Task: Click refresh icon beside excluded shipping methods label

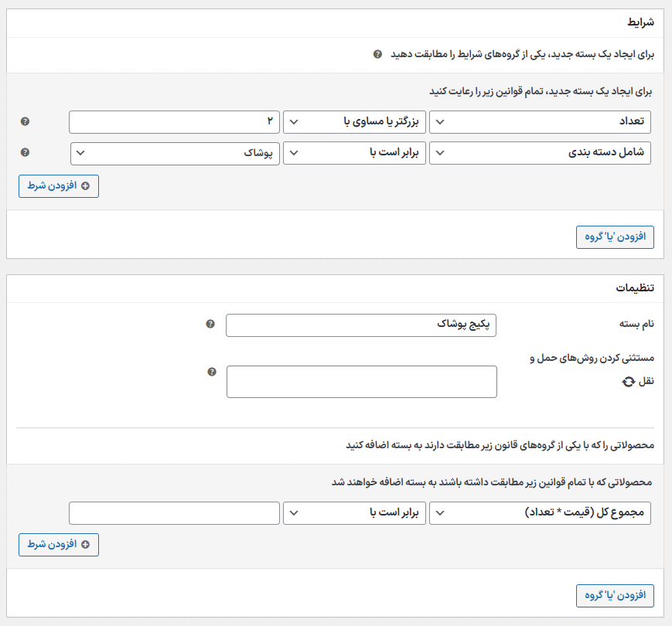Action: tap(628, 382)
